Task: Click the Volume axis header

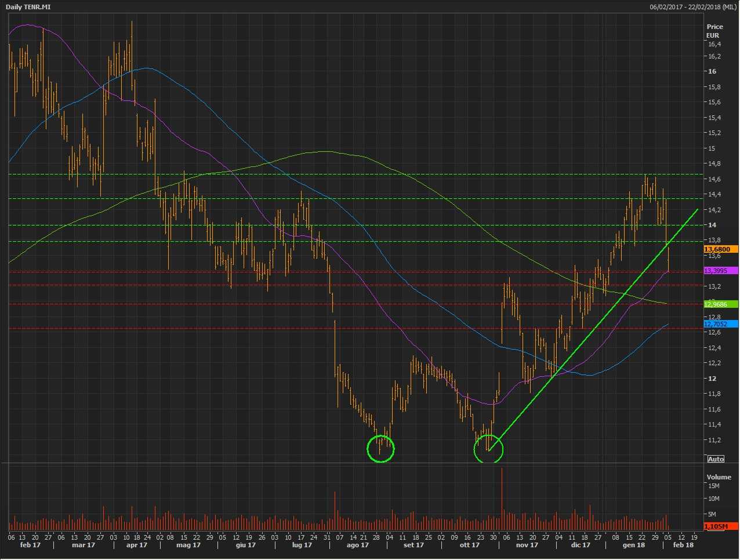Action: click(719, 477)
